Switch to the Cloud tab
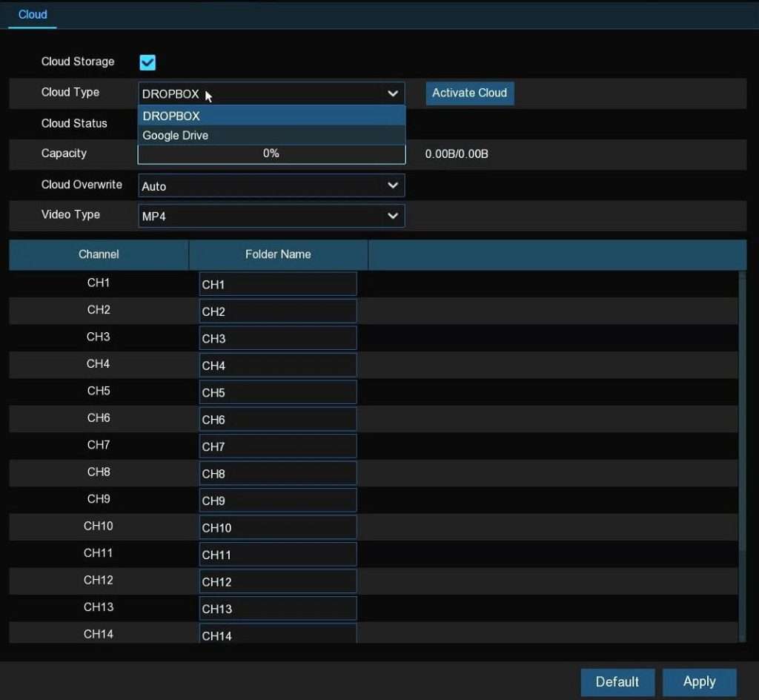 point(32,14)
